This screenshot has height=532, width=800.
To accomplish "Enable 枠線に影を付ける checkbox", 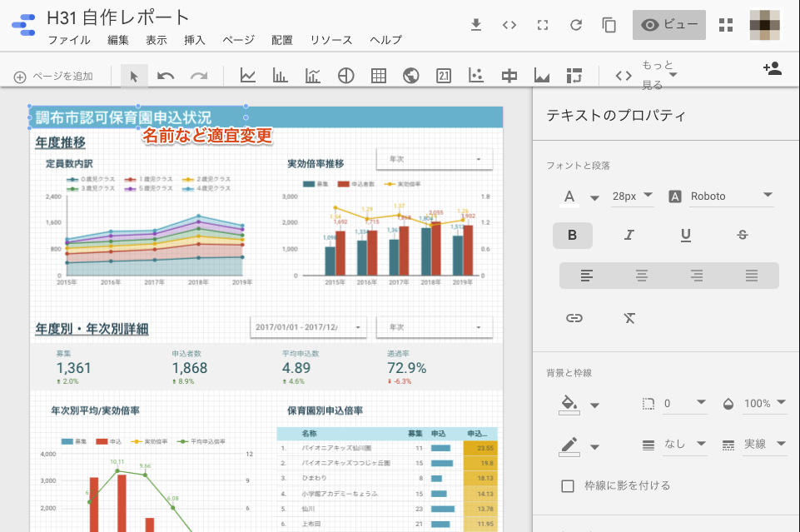I will coord(568,486).
